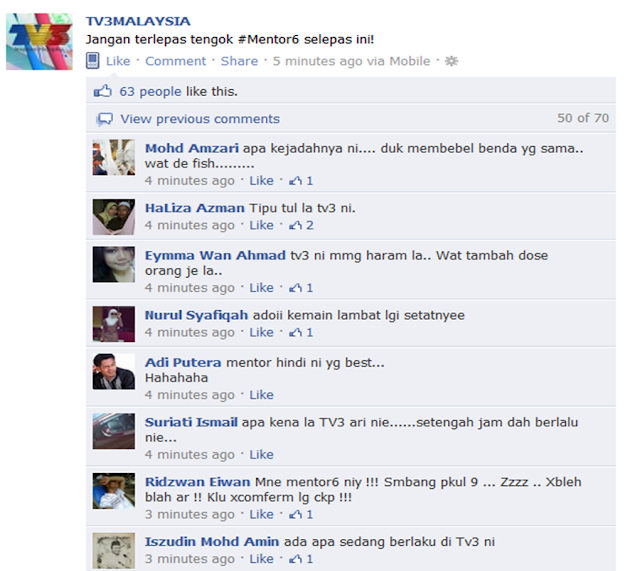Image resolution: width=640 pixels, height=571 pixels.
Task: Click the like count on Ridzwan Eiwan's comment
Action: pyautogui.click(x=301, y=514)
